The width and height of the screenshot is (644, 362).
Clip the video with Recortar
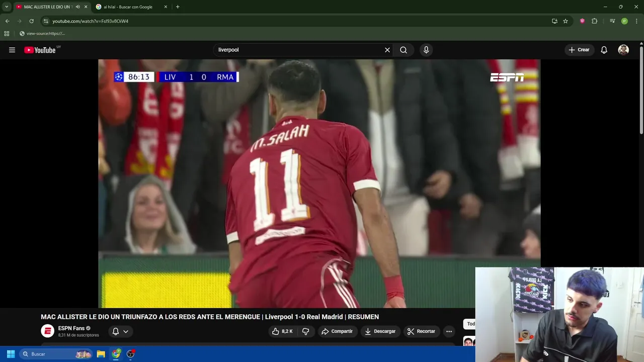421,331
